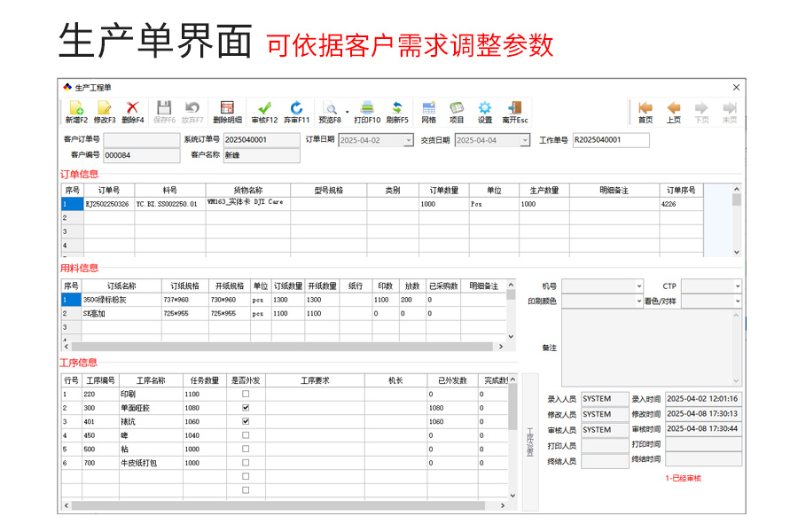Image resolution: width=798 pixels, height=532 pixels.
Task: Click the 用料信息 horizontal scrollbar
Action: tap(284, 347)
